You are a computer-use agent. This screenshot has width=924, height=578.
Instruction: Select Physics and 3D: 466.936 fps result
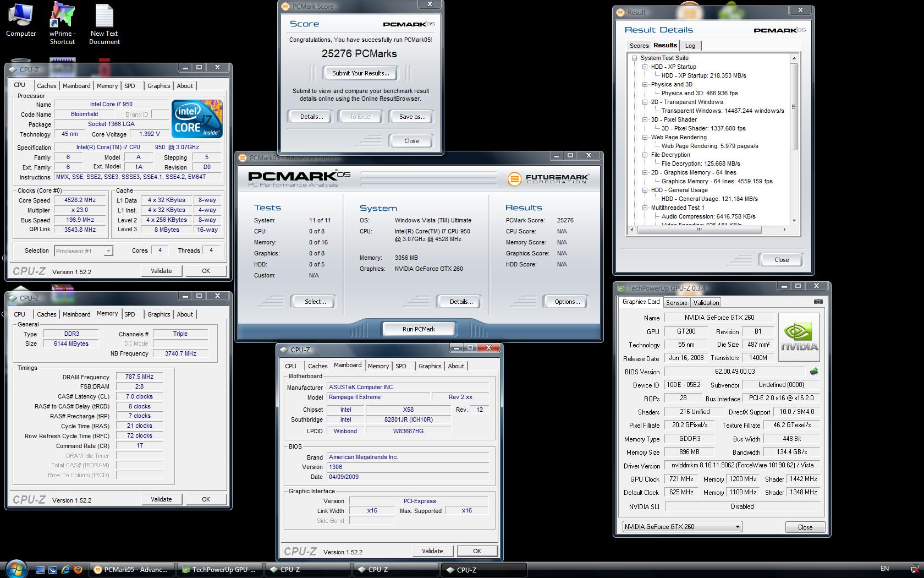click(x=700, y=93)
